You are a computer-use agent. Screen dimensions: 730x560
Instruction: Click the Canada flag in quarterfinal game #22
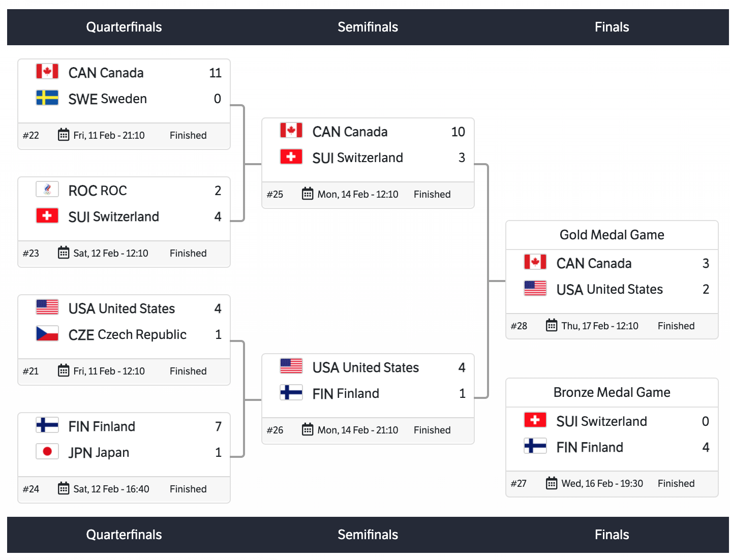click(47, 72)
